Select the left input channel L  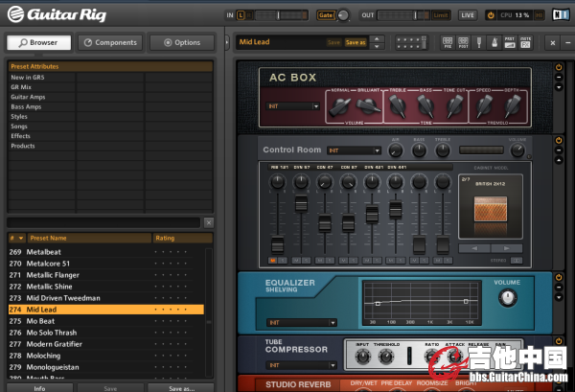tap(241, 15)
